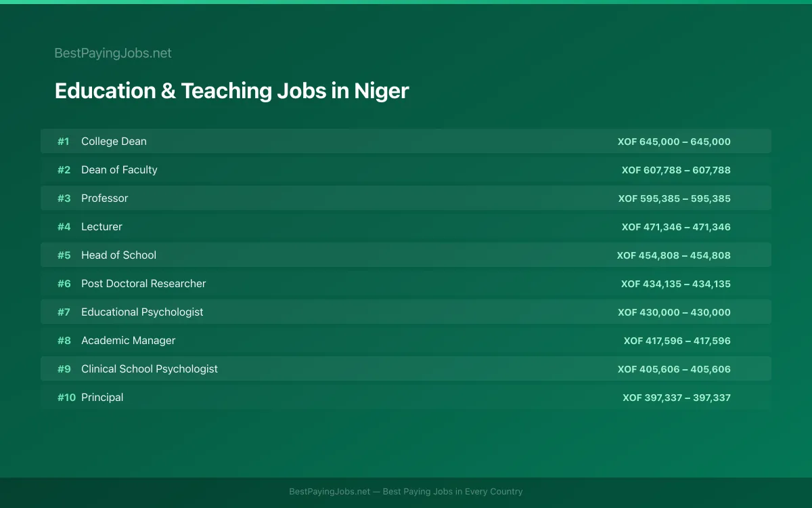Click salary XOF 645,000 – 645,000
Screen dimensions: 812x508
(674, 142)
